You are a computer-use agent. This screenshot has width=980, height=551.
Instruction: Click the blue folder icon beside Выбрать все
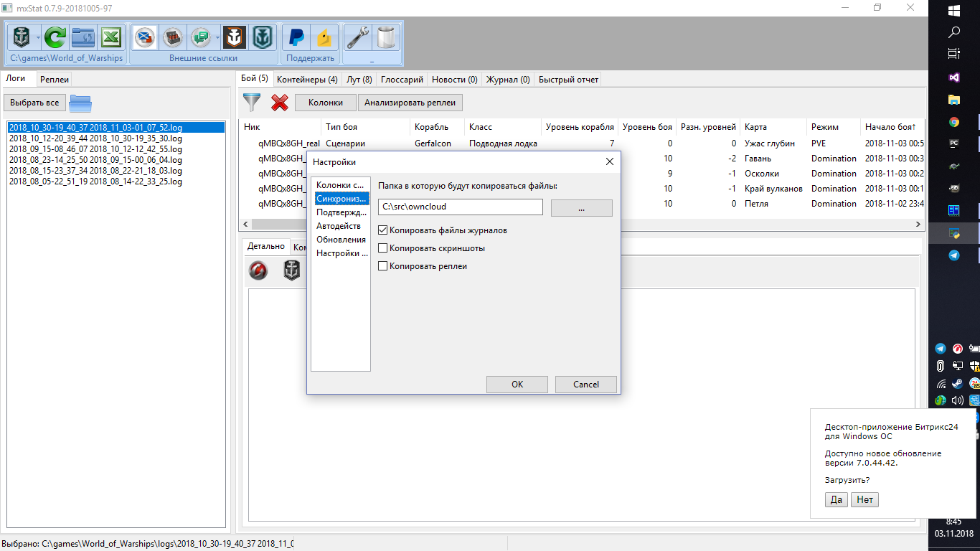pos(81,103)
